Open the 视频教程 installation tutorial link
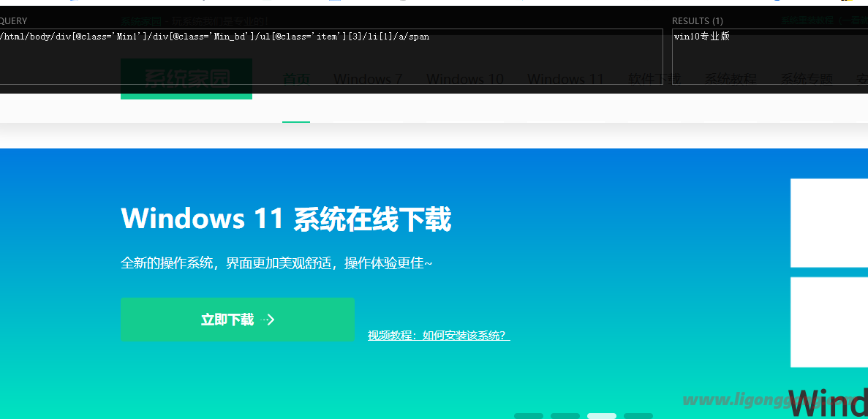This screenshot has height=419, width=868. [439, 336]
